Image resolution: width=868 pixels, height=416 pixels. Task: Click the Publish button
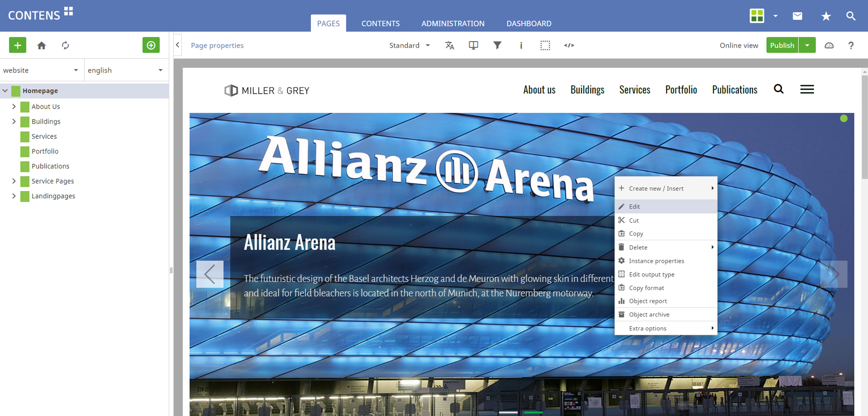(x=782, y=45)
